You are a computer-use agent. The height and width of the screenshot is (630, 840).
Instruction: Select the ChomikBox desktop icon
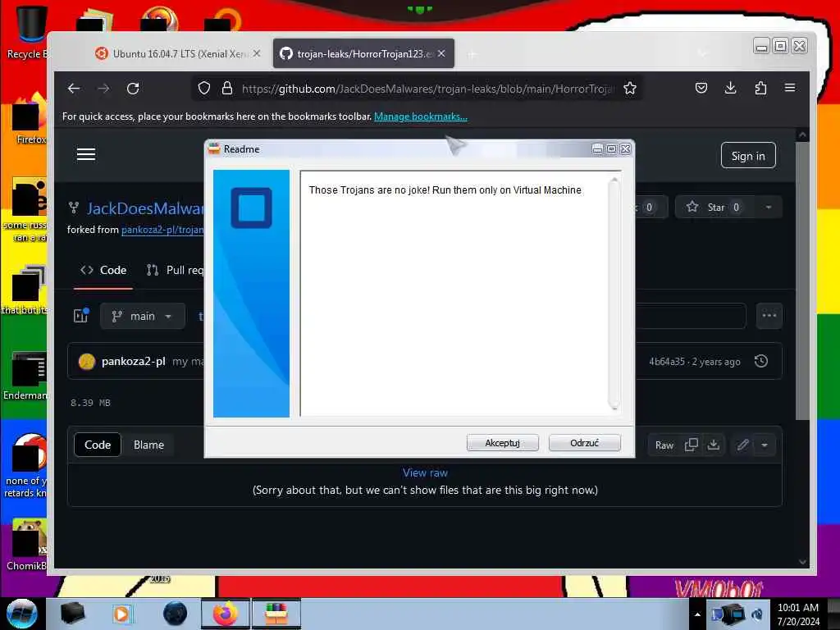[27, 545]
